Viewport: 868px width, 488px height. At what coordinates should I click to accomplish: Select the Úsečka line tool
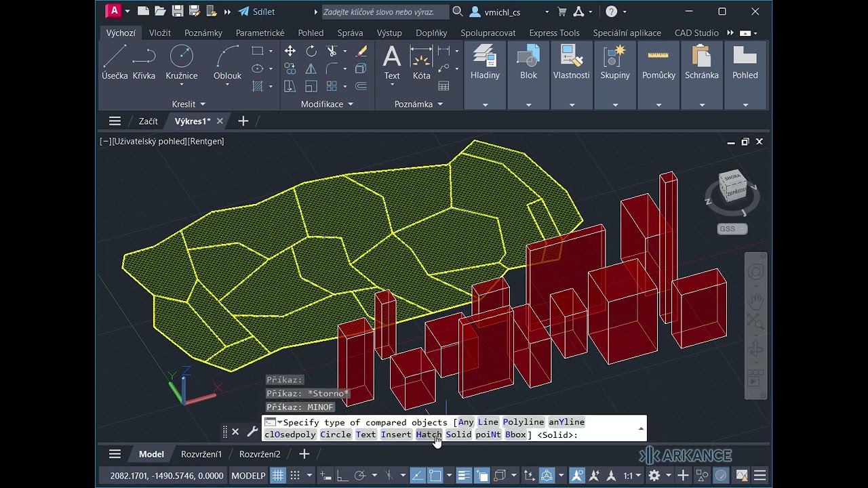tap(115, 63)
